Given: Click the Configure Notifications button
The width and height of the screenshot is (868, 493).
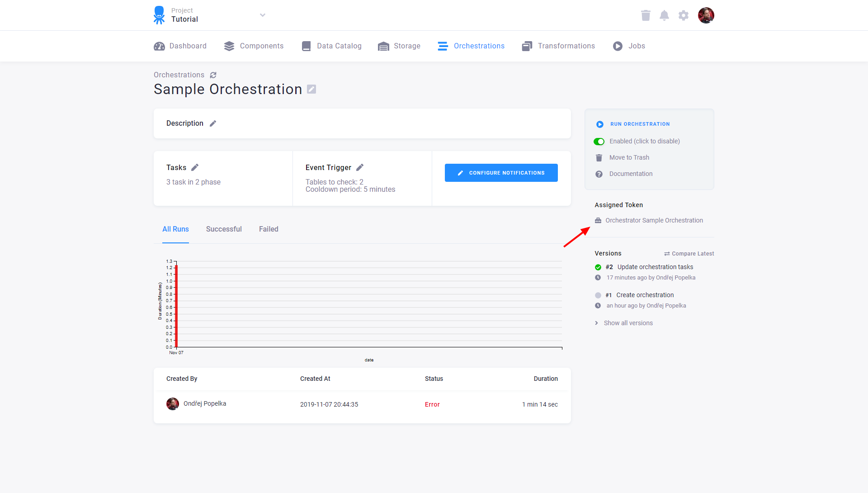Looking at the screenshot, I should [501, 172].
